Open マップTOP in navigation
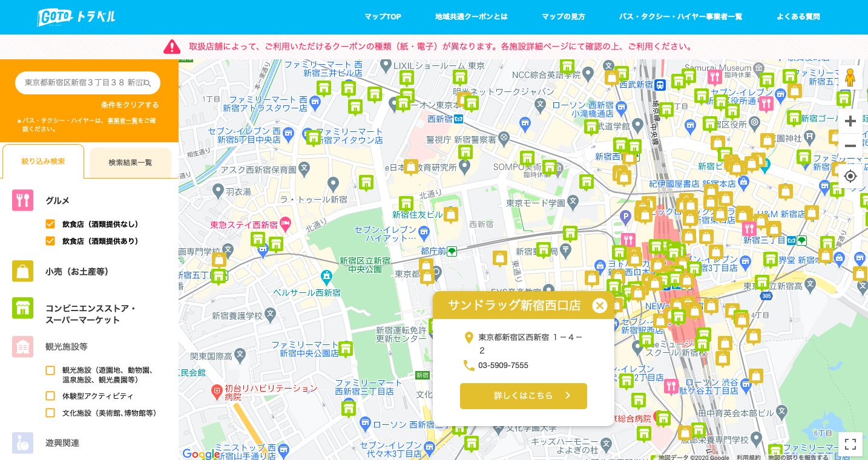The height and width of the screenshot is (460, 868). click(x=383, y=17)
